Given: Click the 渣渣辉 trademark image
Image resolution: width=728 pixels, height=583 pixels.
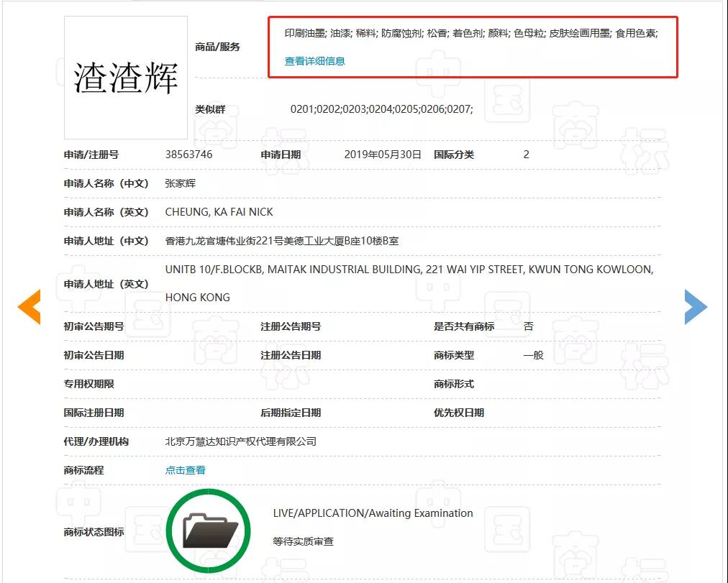Looking at the screenshot, I should [x=126, y=78].
